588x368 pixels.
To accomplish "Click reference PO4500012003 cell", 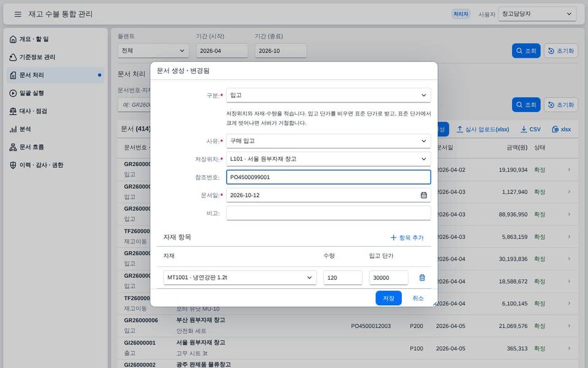I will [371, 326].
